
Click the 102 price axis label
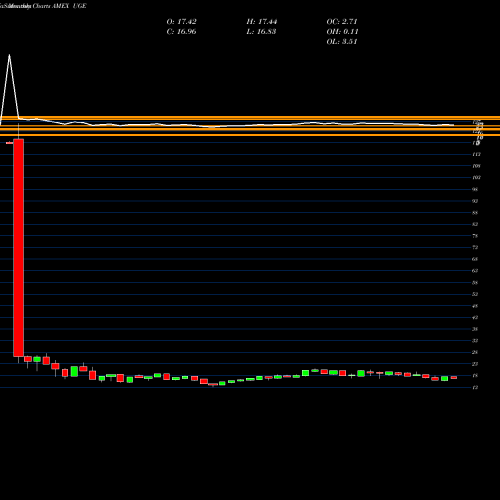click(476, 177)
